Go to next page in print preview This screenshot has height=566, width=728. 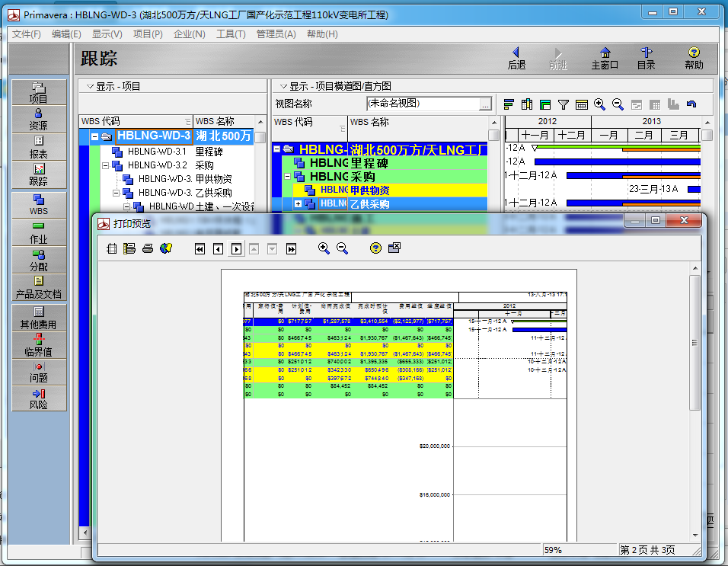pos(236,249)
